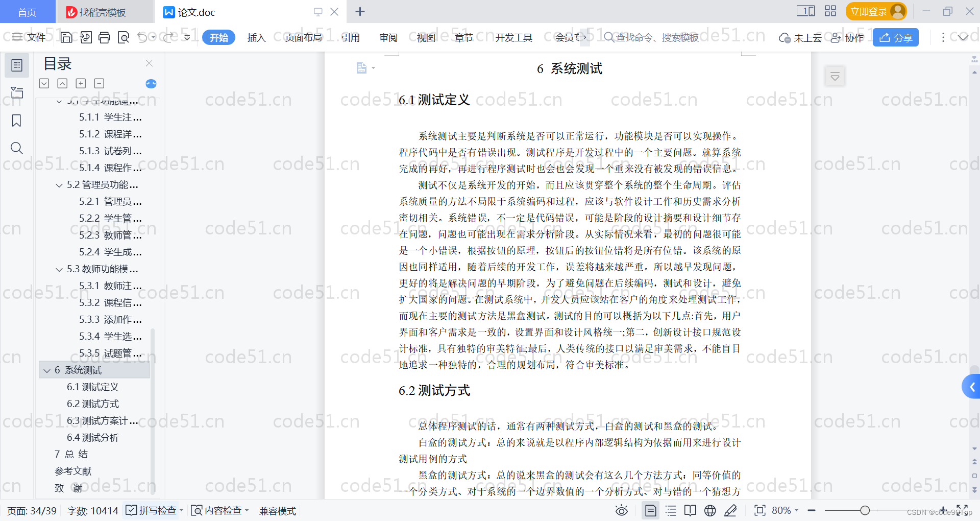Open the bookmark panel icon in sidebar
The image size is (980, 521).
pos(17,121)
